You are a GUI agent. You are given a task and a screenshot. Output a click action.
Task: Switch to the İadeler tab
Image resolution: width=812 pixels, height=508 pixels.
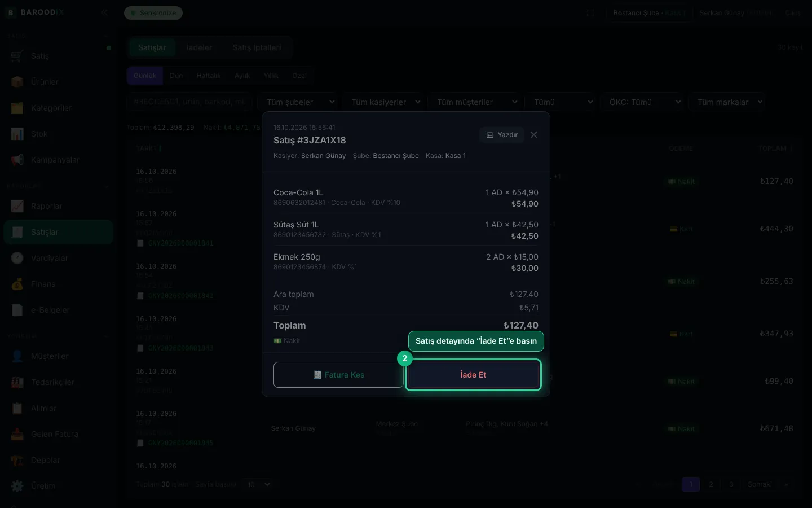[199, 47]
